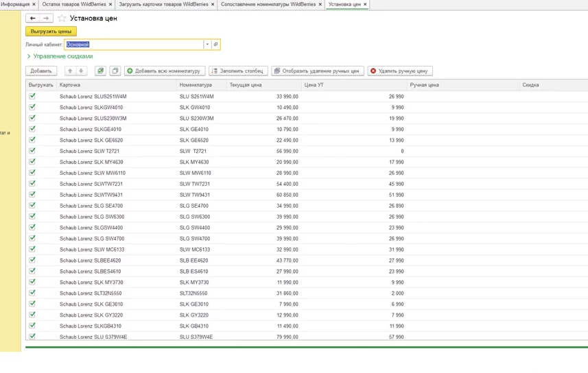Click the Скидка column header
Screen dimensions: 588x373
(554, 85)
